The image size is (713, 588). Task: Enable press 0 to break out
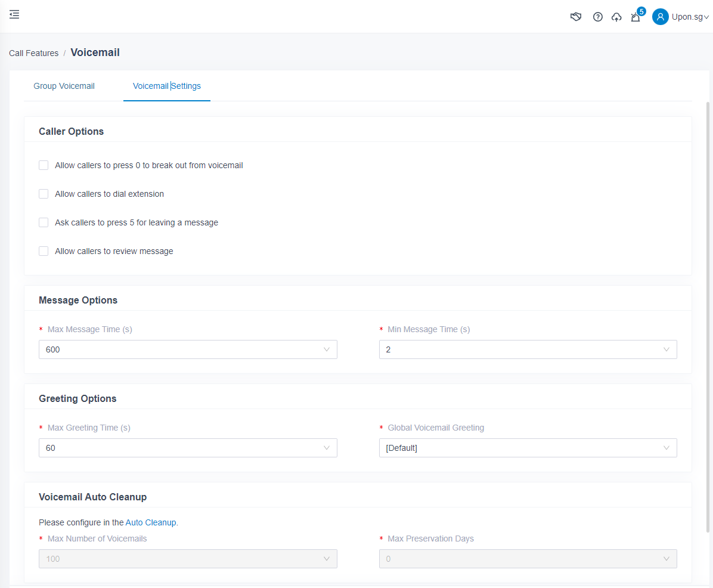(44, 165)
